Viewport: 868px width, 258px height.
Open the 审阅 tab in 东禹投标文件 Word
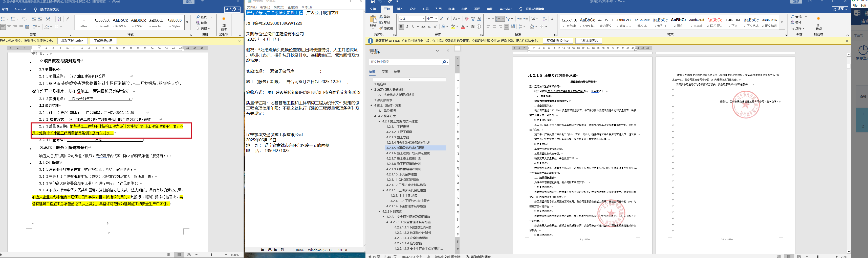tap(464, 9)
